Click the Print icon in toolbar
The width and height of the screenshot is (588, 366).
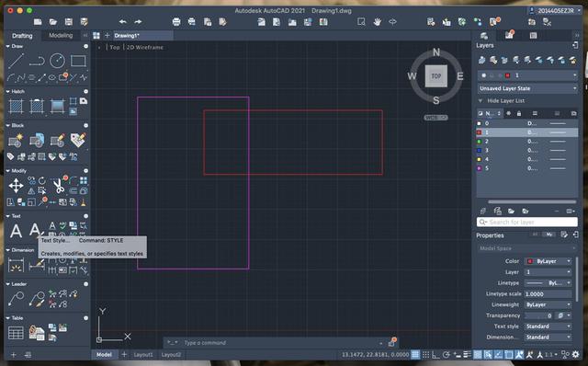176,22
